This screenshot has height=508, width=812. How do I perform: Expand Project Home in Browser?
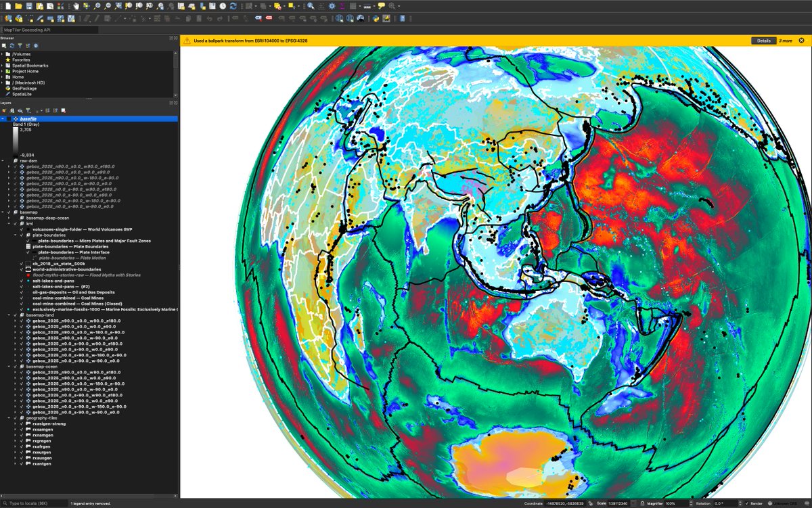3,71
